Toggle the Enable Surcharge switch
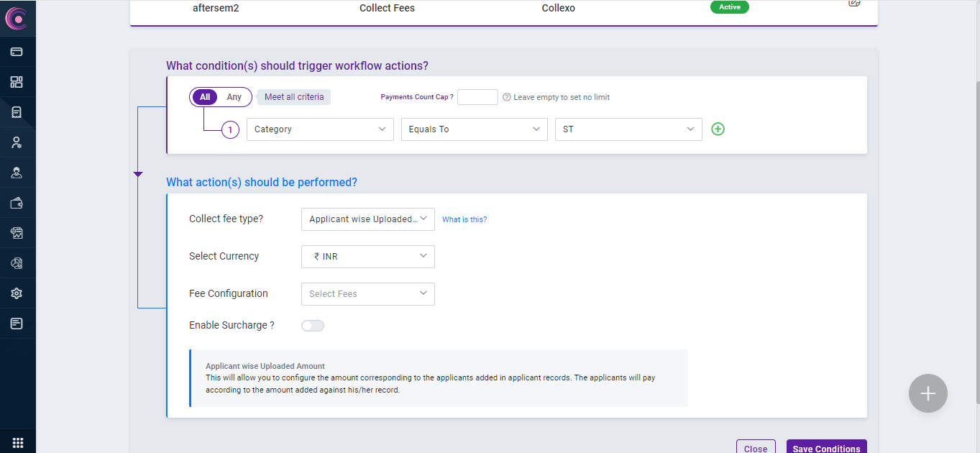980x453 pixels. coord(313,326)
